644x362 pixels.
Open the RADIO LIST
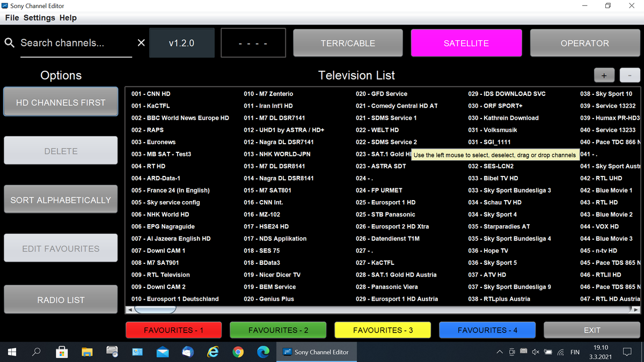(61, 300)
